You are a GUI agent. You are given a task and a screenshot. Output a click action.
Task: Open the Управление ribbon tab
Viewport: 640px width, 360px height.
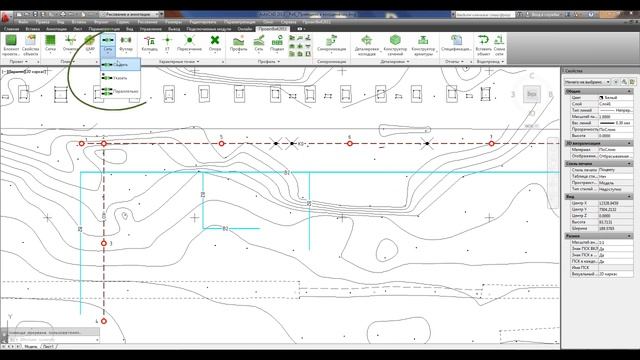click(151, 29)
